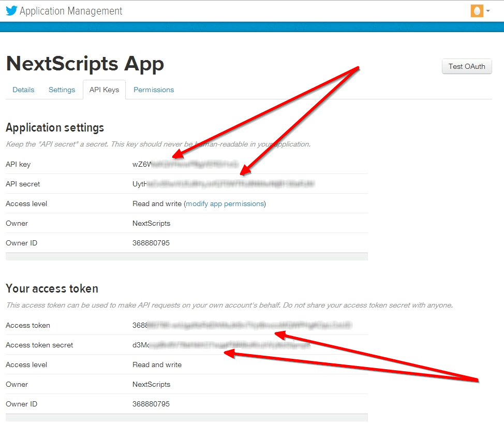Click the access token warning note
Viewport: 504px width, 437px height.
[230, 305]
